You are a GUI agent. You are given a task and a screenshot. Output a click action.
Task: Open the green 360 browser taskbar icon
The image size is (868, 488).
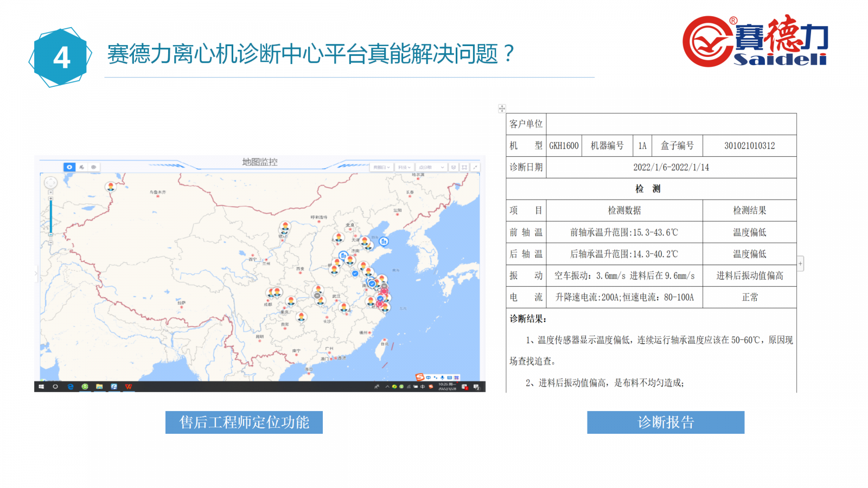(85, 387)
